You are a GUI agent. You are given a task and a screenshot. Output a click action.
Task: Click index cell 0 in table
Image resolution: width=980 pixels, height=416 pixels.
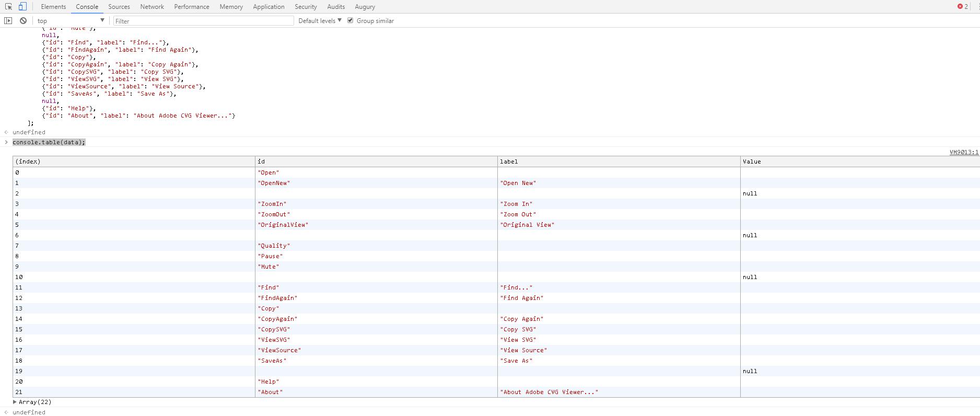(x=134, y=172)
